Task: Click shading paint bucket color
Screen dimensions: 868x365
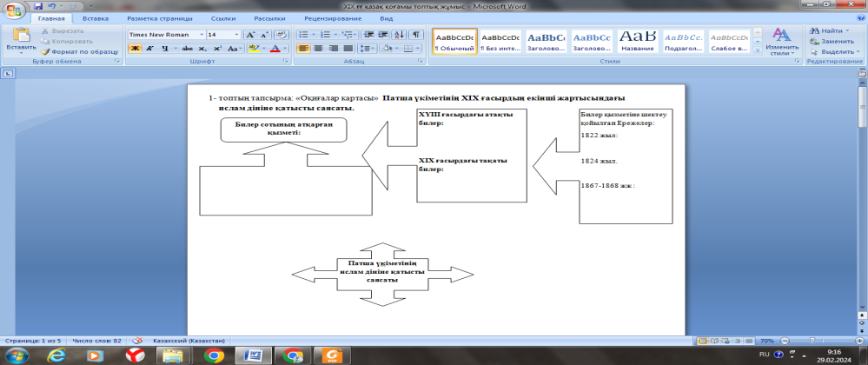Action: [387, 48]
